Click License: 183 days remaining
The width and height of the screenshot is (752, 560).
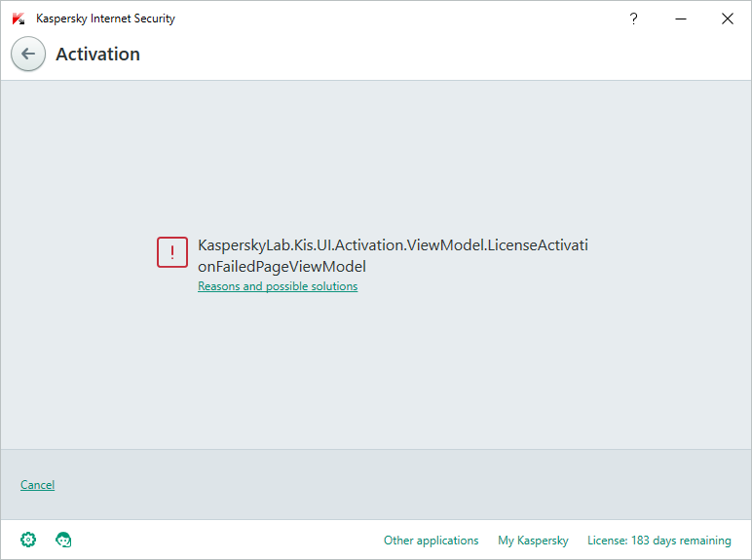point(659,541)
